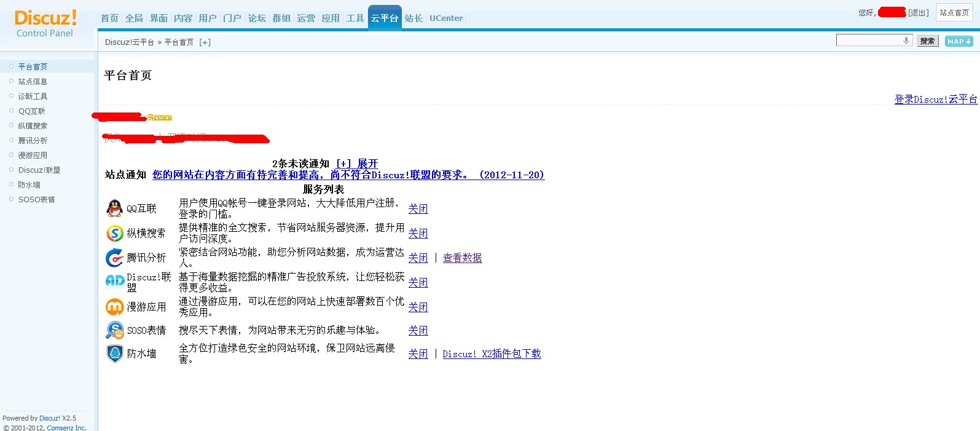Click the 站点首页 button

coord(954,12)
